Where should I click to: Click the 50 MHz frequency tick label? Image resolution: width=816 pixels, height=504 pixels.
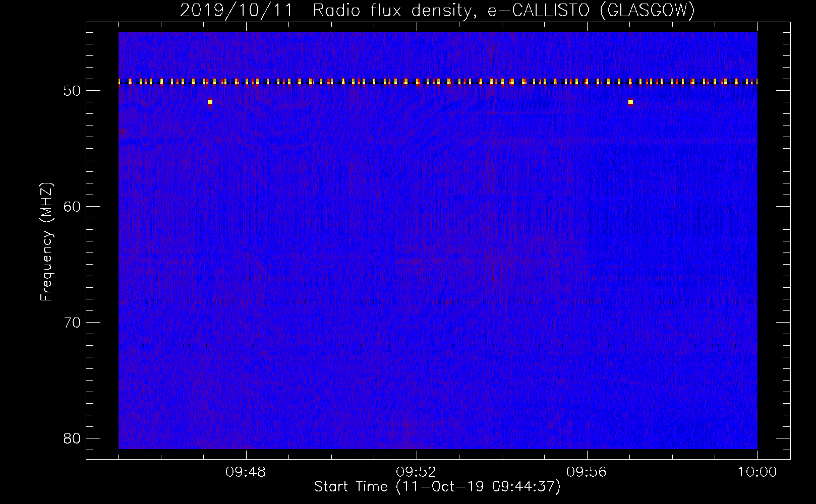tap(73, 91)
